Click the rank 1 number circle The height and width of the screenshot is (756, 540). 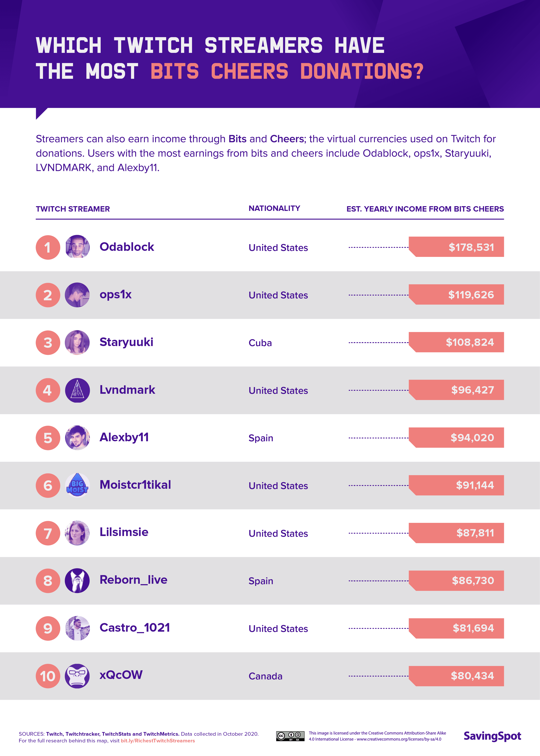pyautogui.click(x=48, y=247)
